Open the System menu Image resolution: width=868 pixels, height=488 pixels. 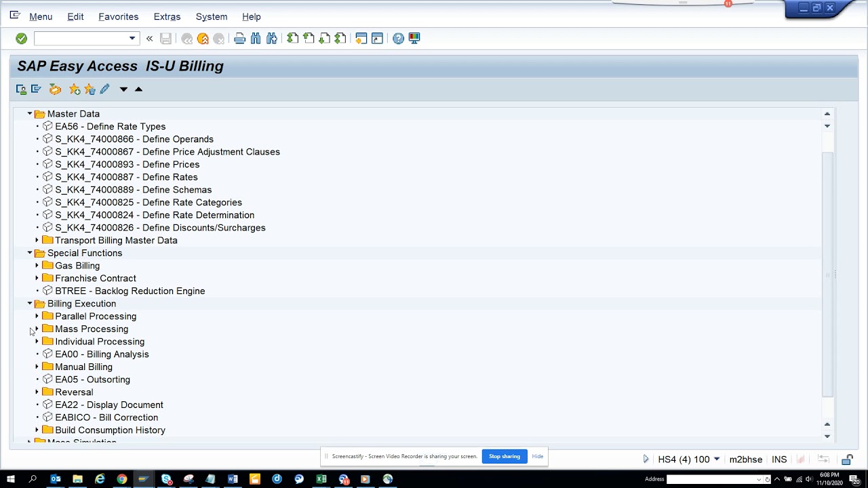(212, 16)
